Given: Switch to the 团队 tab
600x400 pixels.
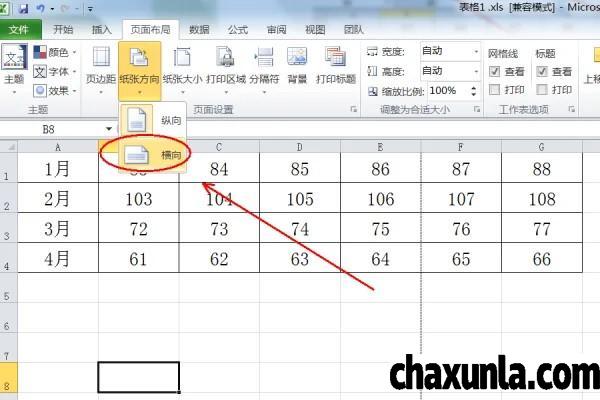Looking at the screenshot, I should (354, 29).
